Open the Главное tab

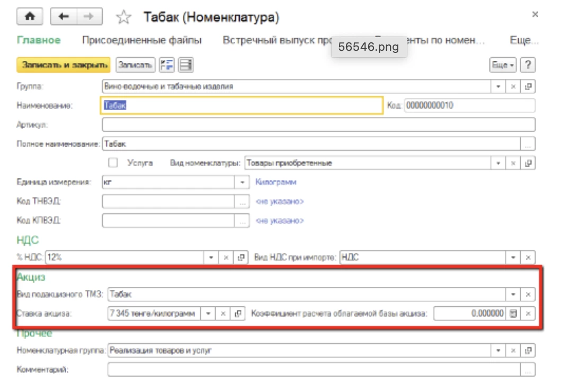click(x=39, y=41)
